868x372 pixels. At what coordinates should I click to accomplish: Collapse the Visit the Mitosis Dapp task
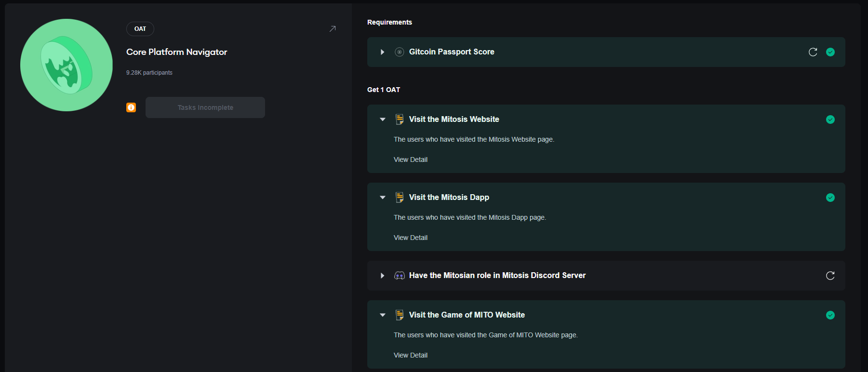point(383,198)
